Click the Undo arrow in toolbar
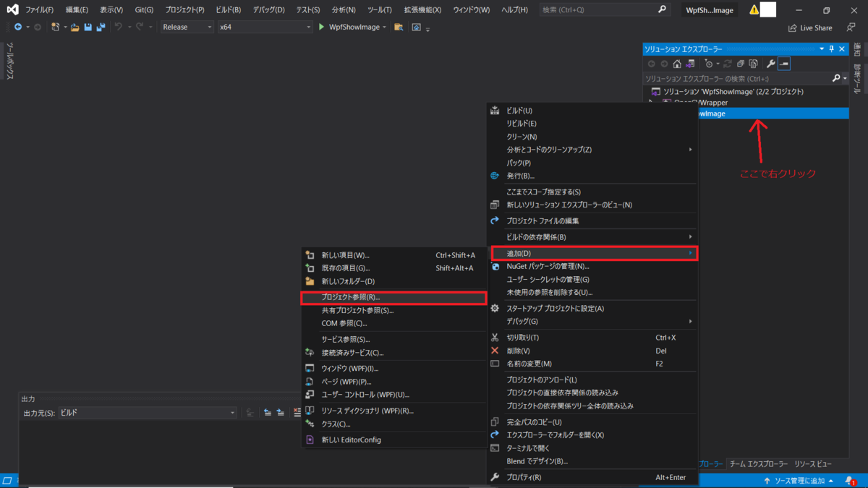The image size is (868, 488). 118,27
